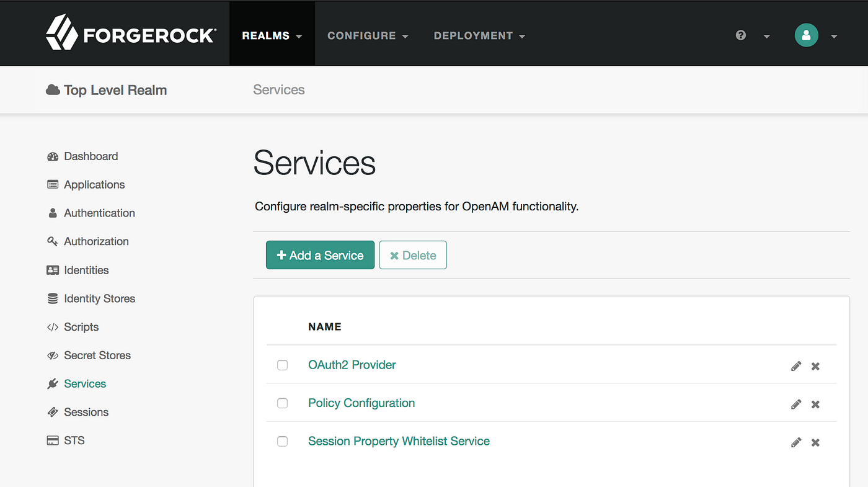Viewport: 868px width, 487px height.
Task: Open the user profile avatar icon
Action: [x=807, y=35]
